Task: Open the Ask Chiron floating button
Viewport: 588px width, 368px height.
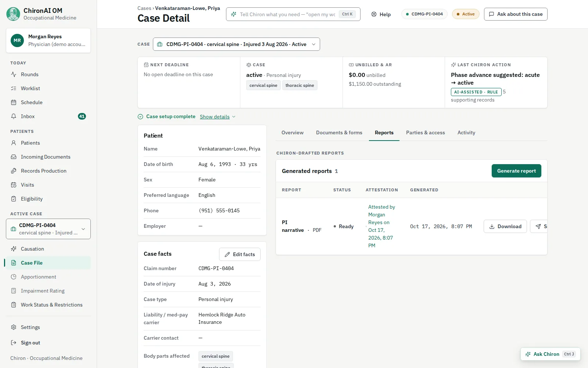Action: (551, 354)
